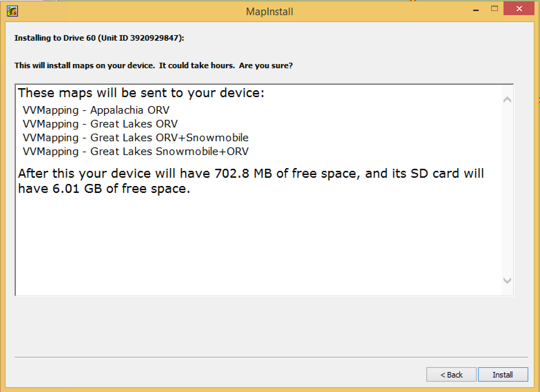Screen dimensions: 540x392
Task: Click the 6.01 GB free space value
Action: coord(77,188)
